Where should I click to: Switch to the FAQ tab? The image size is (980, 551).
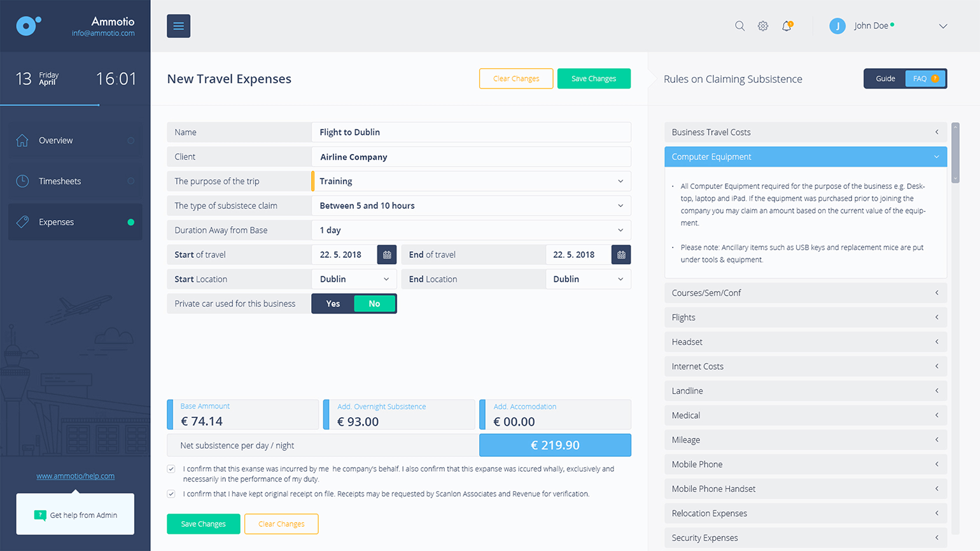tap(925, 79)
